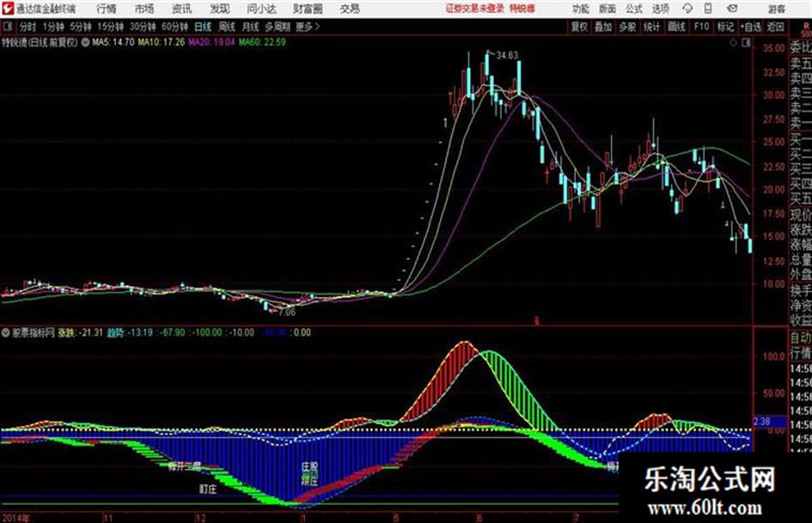
Task: Click the 多股 toolbar button
Action: click(x=627, y=27)
